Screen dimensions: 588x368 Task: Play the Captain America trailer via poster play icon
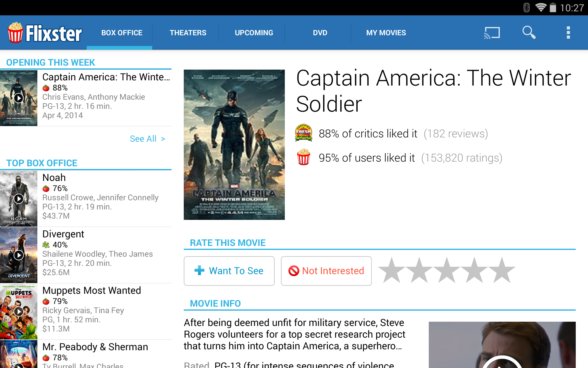(18, 98)
